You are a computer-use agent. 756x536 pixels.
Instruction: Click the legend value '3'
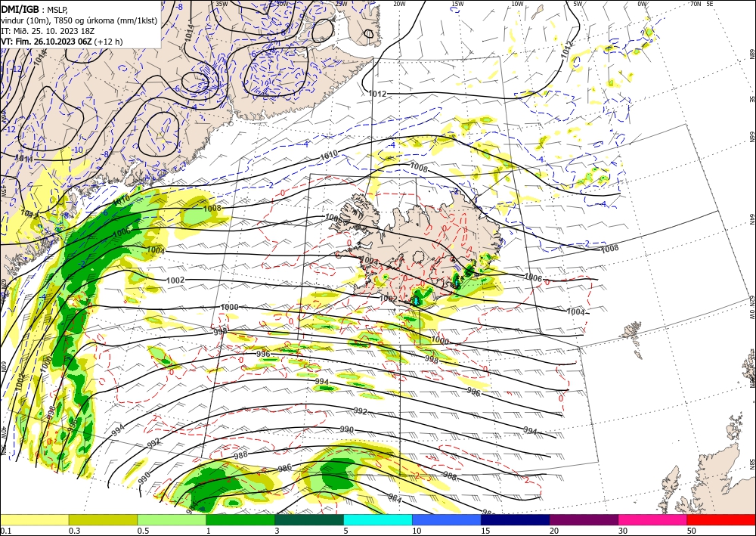pyautogui.click(x=277, y=531)
